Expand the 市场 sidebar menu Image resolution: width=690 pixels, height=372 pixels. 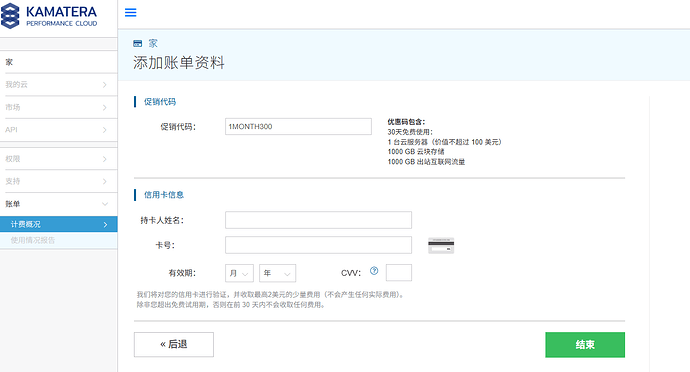coord(59,107)
